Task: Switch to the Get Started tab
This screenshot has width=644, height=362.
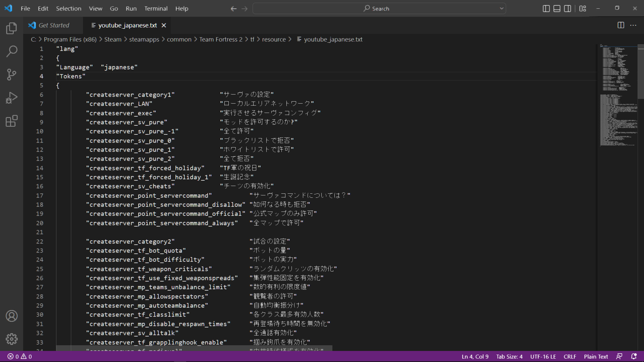Action: (x=53, y=25)
